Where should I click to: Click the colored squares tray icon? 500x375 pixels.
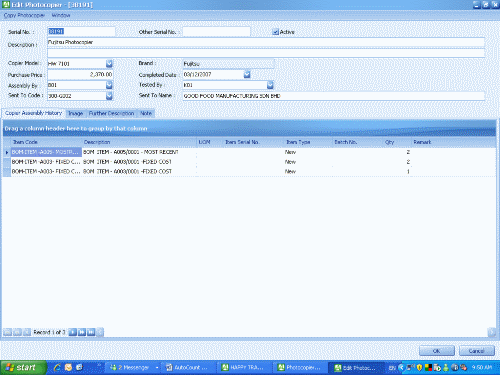pos(428,367)
